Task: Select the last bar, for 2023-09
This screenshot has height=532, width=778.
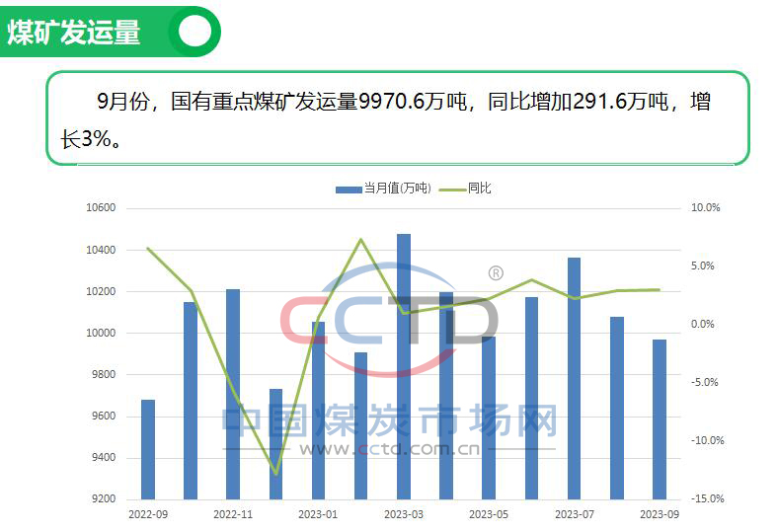Action: pos(659,419)
